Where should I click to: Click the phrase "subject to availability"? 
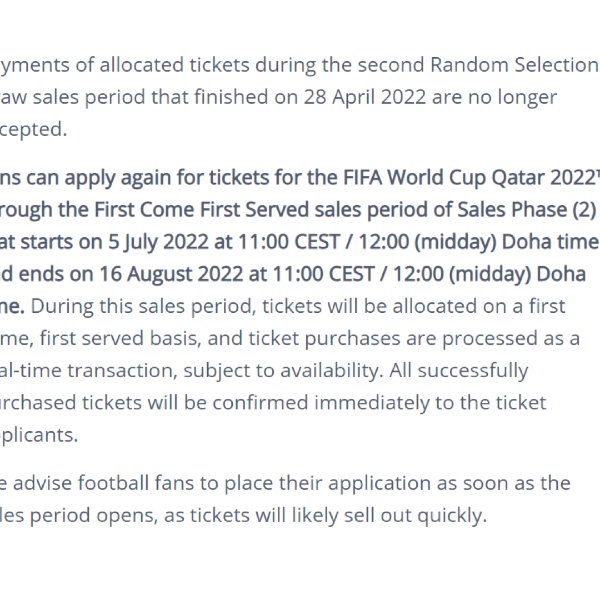[283, 371]
